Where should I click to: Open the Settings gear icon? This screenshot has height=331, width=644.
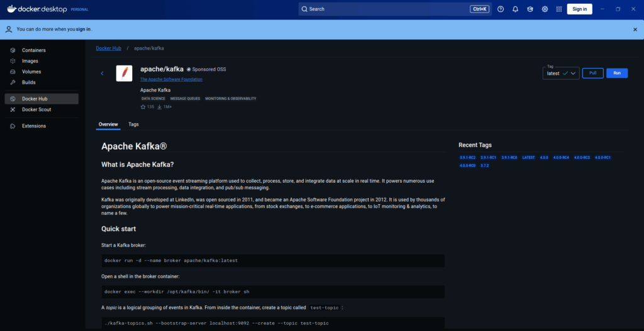pos(545,9)
